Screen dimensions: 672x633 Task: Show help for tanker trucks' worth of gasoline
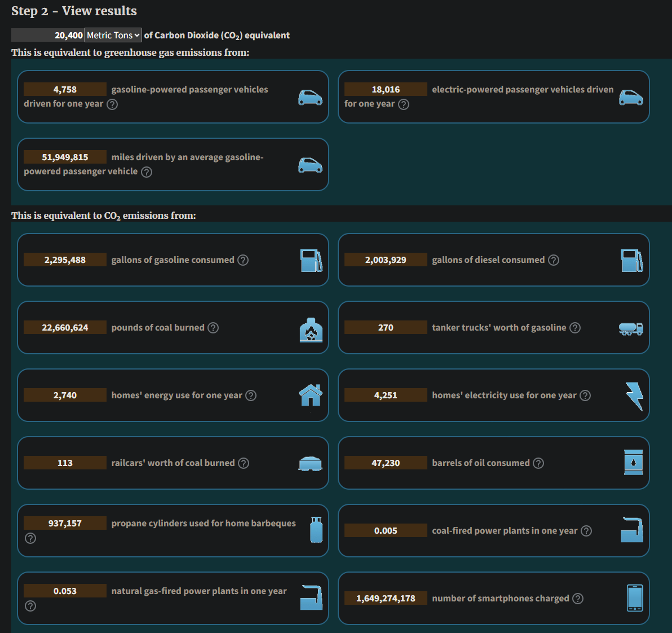click(x=574, y=328)
